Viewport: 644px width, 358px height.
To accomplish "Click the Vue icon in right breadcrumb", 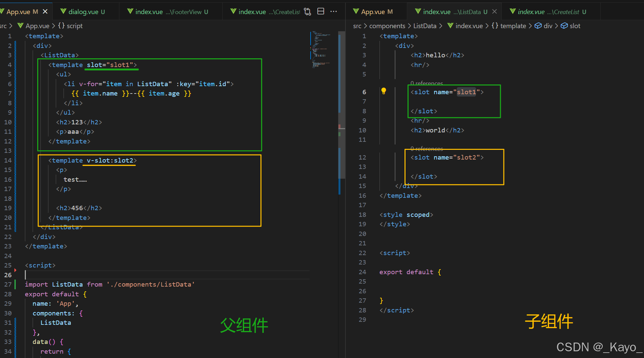I will coord(450,26).
